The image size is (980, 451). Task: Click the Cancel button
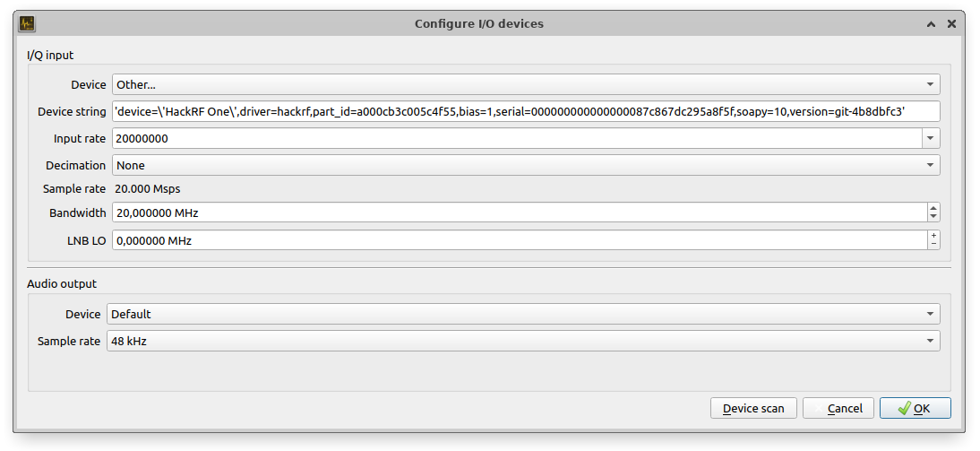[x=838, y=409]
